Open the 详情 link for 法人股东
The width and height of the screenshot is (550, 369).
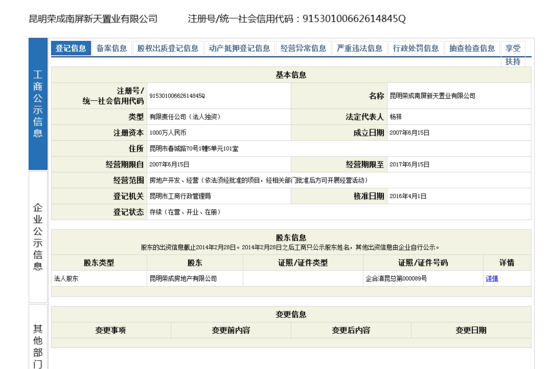492,279
